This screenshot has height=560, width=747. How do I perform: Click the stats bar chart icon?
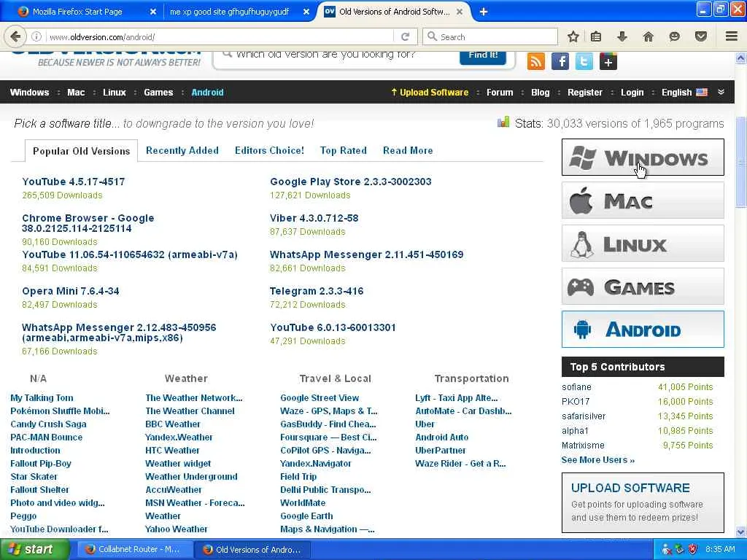(x=503, y=122)
